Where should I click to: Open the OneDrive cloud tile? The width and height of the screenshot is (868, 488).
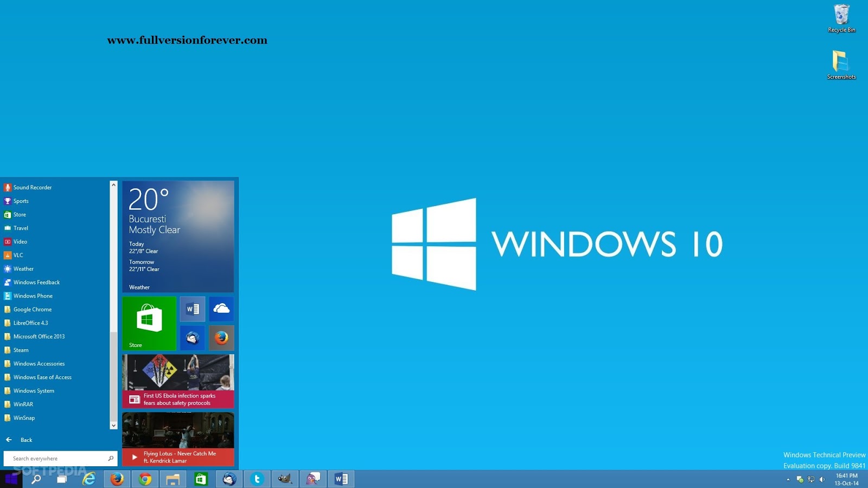coord(221,309)
